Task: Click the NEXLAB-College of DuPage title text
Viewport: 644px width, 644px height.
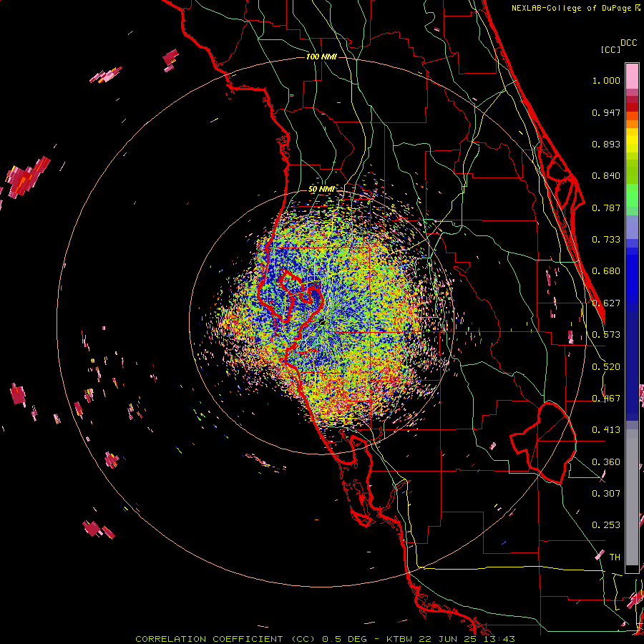Action: (571, 8)
